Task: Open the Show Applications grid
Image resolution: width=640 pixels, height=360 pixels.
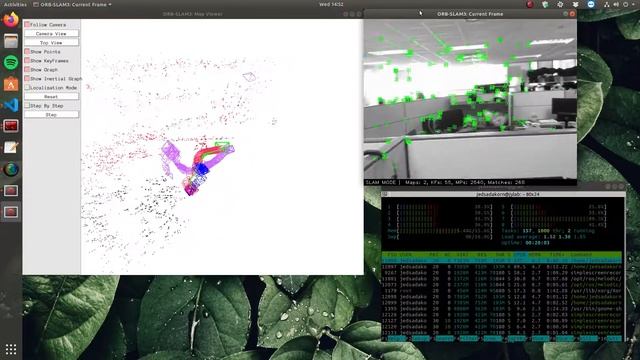Action: [x=11, y=349]
